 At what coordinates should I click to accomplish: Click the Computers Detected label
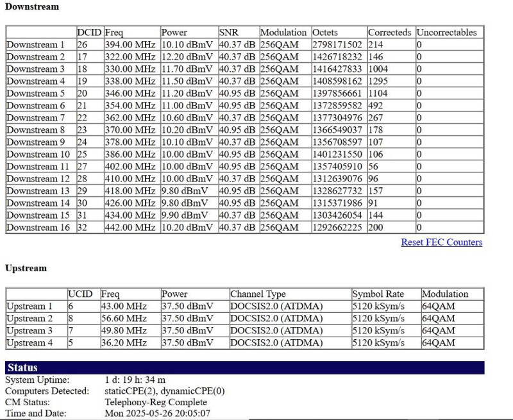point(47,391)
